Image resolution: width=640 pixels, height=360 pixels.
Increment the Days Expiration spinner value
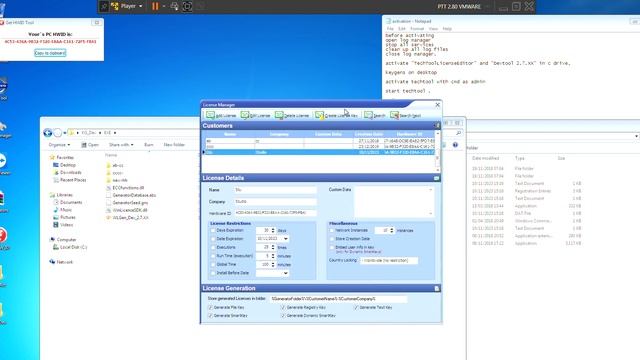(273, 229)
